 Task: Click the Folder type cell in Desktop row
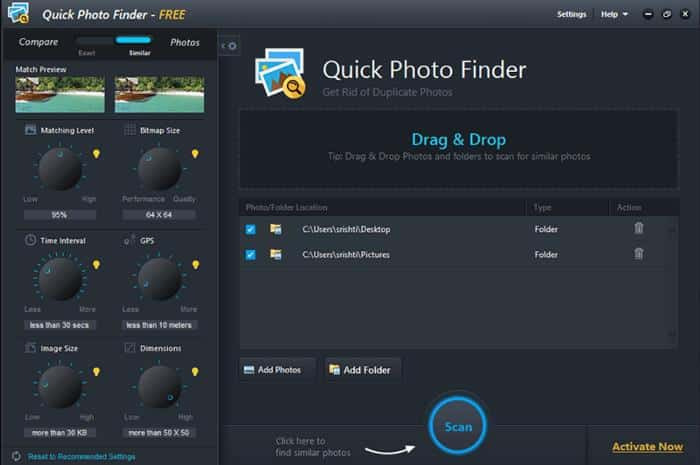coord(546,229)
